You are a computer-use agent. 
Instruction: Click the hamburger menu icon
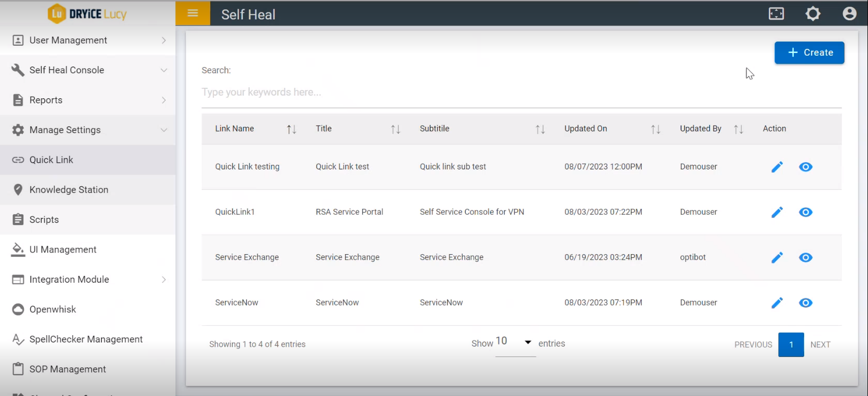[193, 13]
